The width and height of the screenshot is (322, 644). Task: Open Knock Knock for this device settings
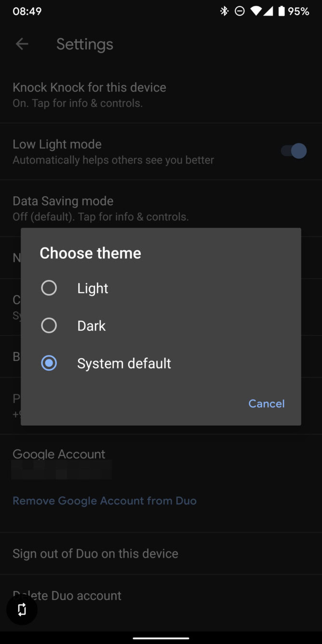tap(89, 94)
